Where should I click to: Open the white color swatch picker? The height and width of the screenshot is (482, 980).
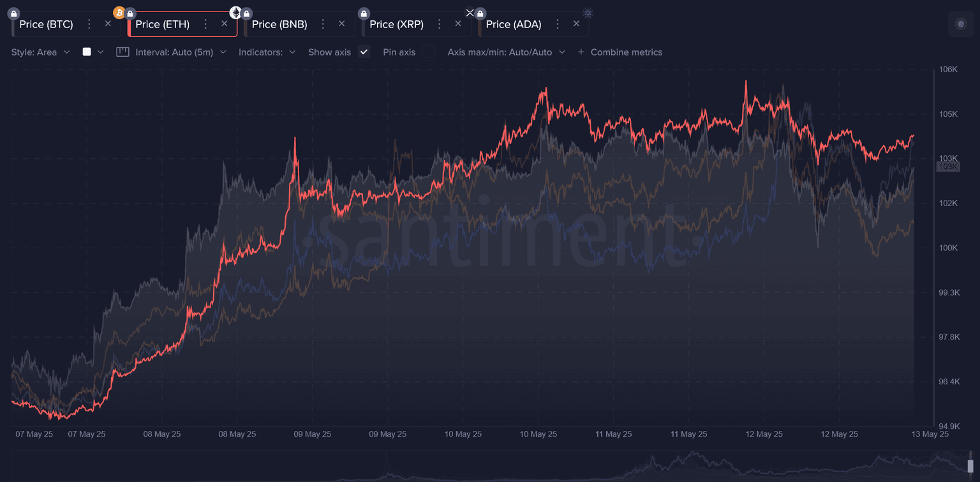pos(87,52)
